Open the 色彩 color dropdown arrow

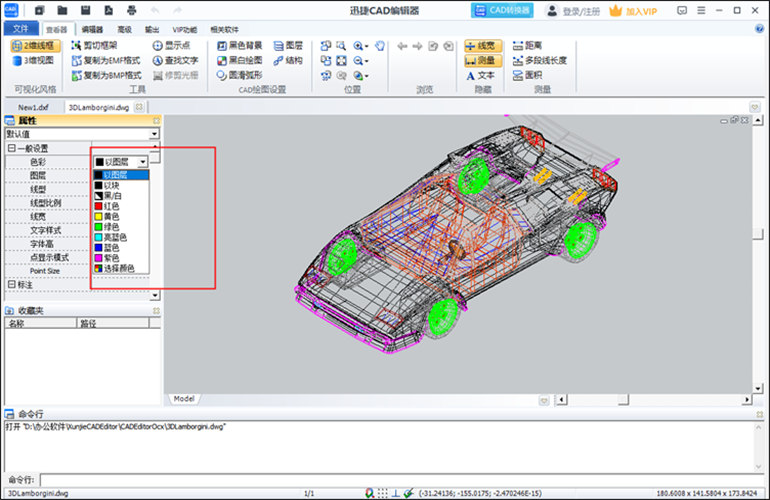142,162
